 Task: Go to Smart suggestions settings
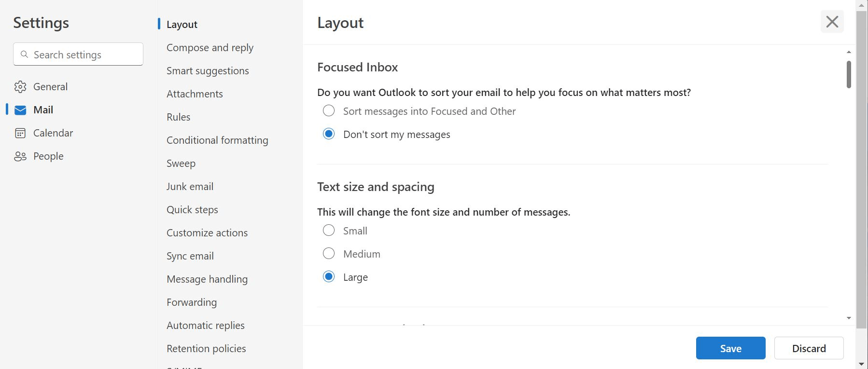click(208, 70)
